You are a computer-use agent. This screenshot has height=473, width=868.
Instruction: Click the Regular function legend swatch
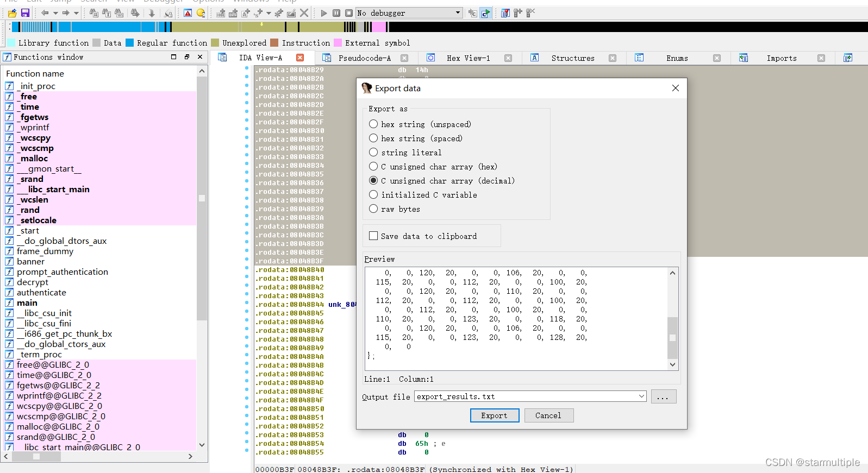coord(129,43)
